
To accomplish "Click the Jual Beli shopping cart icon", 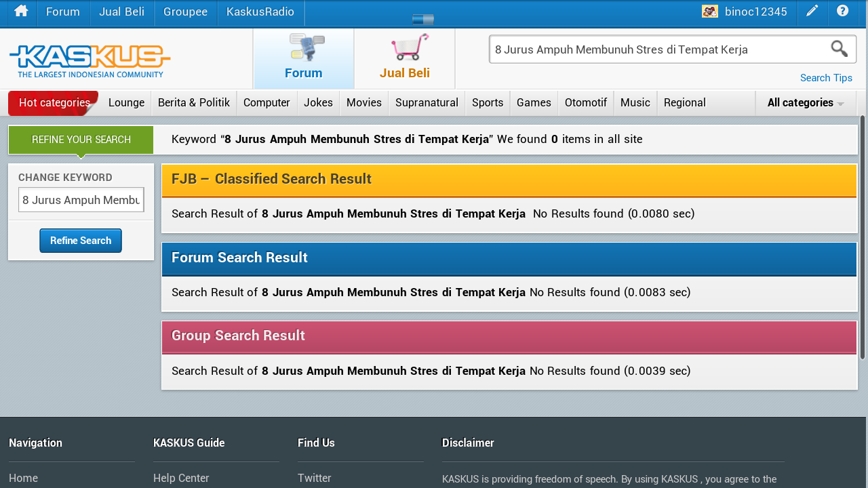I will pyautogui.click(x=409, y=47).
